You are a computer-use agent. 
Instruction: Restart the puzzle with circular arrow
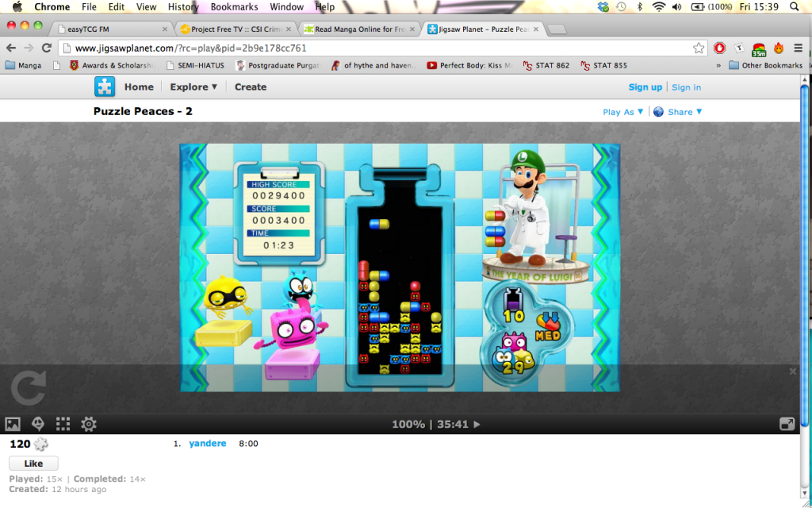coord(29,388)
